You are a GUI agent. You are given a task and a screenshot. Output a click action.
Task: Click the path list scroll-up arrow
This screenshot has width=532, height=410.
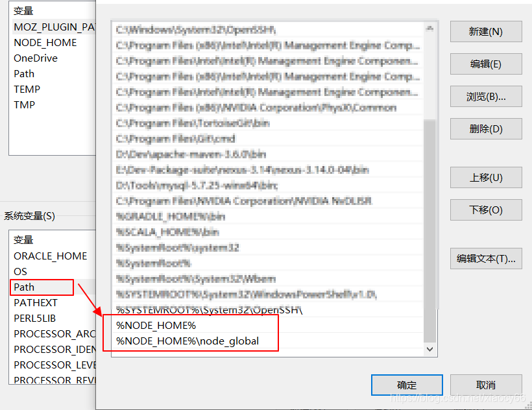[x=430, y=29]
